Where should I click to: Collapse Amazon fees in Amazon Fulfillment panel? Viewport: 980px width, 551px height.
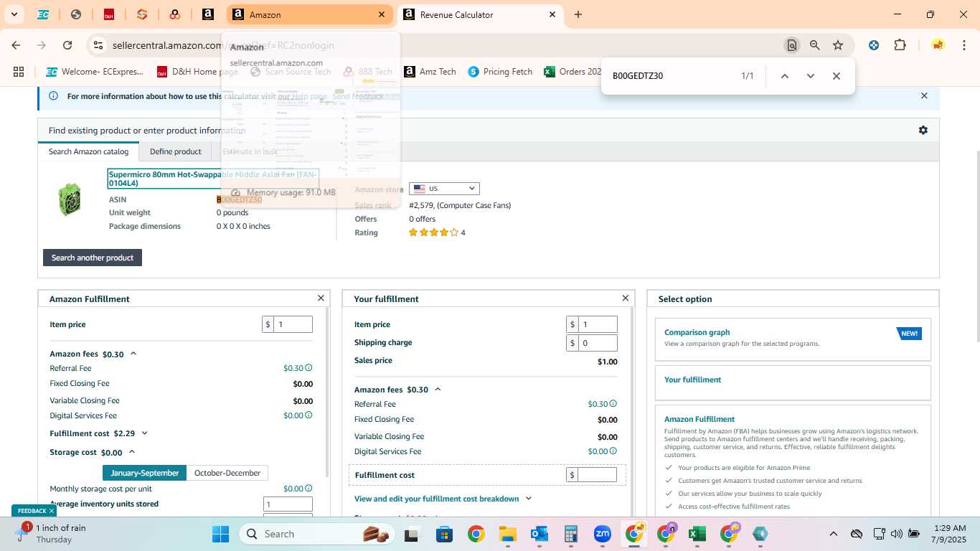click(133, 354)
